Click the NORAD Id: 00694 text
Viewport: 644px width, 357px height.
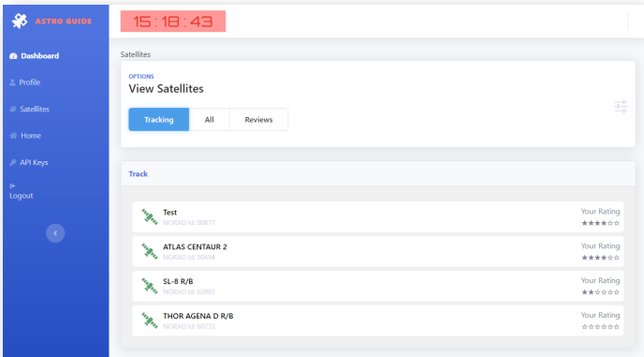pos(189,257)
